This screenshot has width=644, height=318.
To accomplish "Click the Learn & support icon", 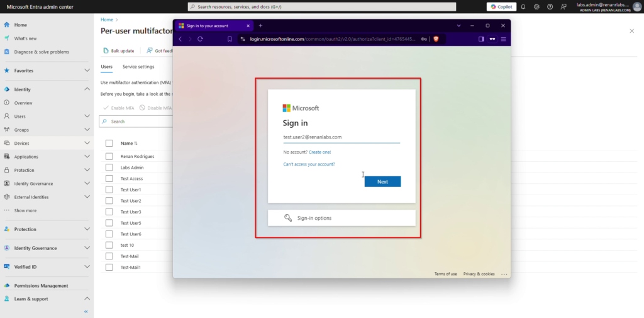I will [x=6, y=299].
